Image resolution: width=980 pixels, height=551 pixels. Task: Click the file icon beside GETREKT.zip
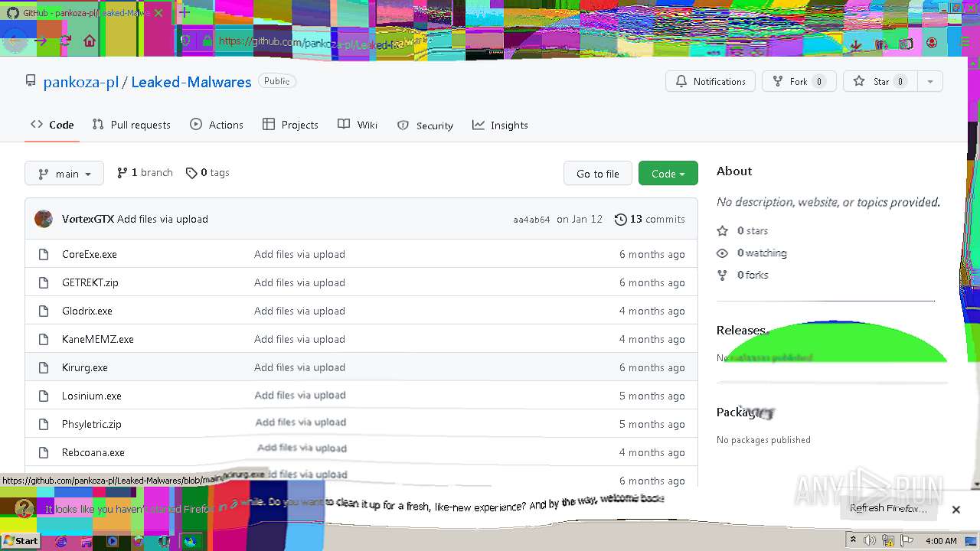(44, 282)
